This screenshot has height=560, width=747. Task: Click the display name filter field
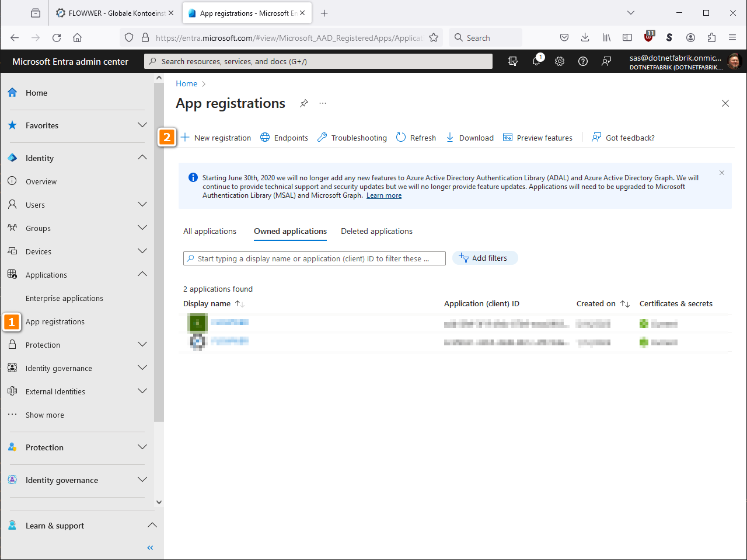tap(314, 258)
